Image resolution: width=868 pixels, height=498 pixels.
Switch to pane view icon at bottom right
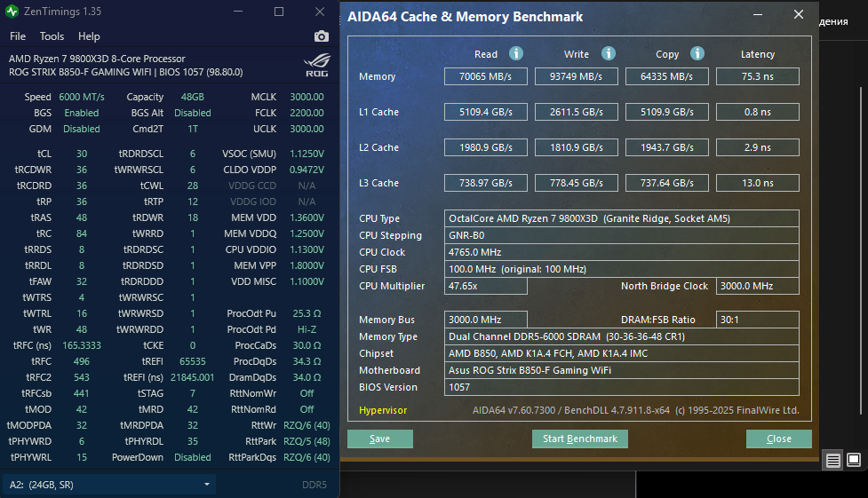pos(854,460)
